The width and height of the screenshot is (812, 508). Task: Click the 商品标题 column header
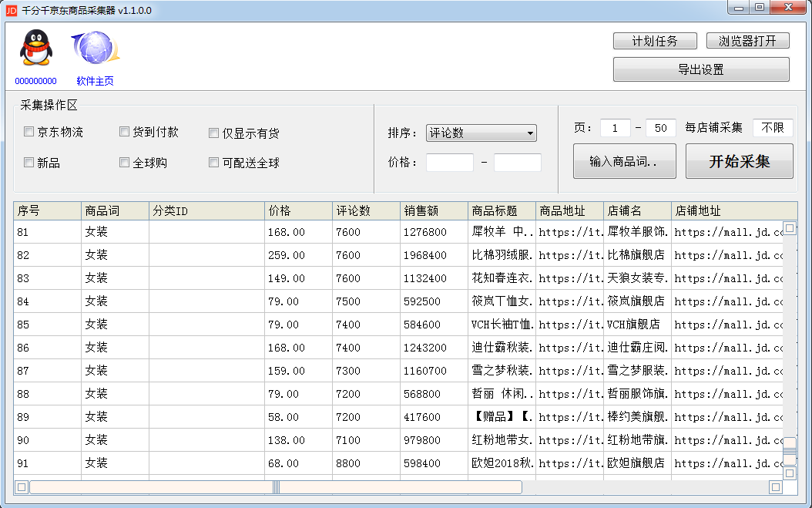(502, 211)
